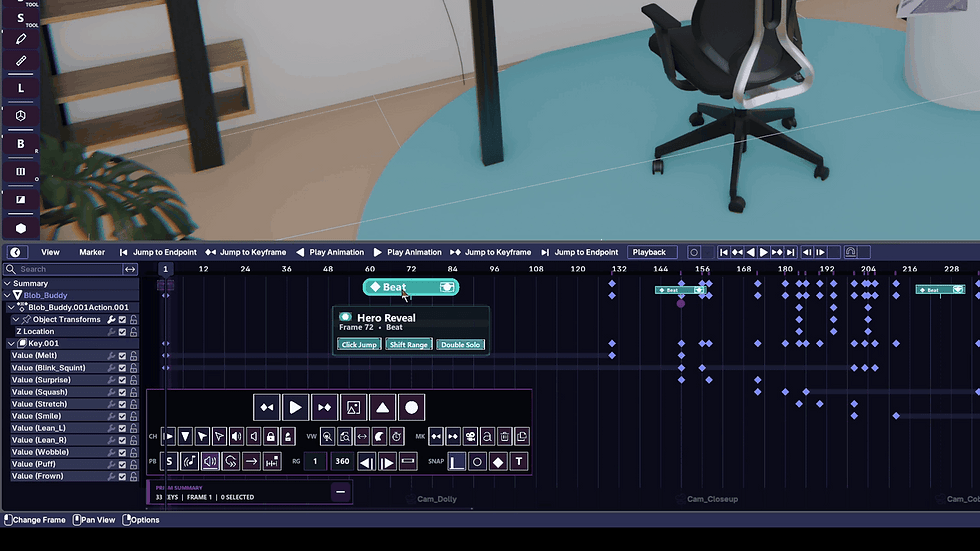This screenshot has width=980, height=551.
Task: Click the Shift Range button
Action: point(409,344)
